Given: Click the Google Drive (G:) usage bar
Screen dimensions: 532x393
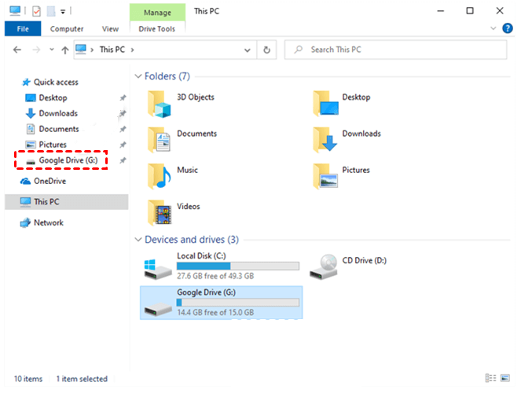Looking at the screenshot, I should click(238, 303).
